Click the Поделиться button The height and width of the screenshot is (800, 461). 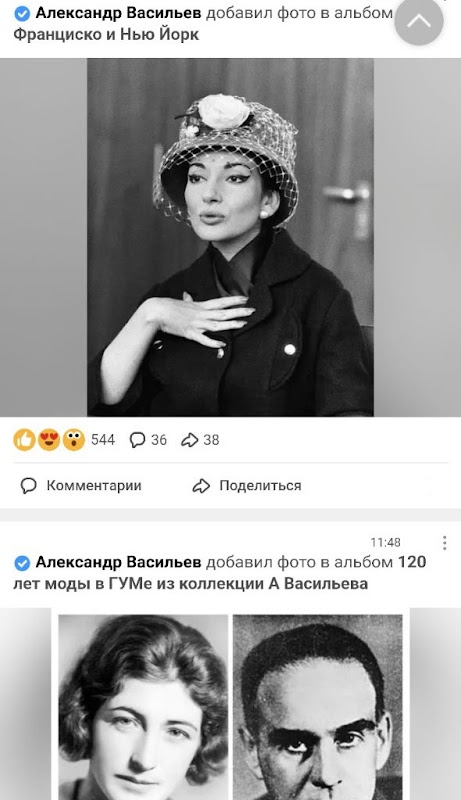point(247,485)
